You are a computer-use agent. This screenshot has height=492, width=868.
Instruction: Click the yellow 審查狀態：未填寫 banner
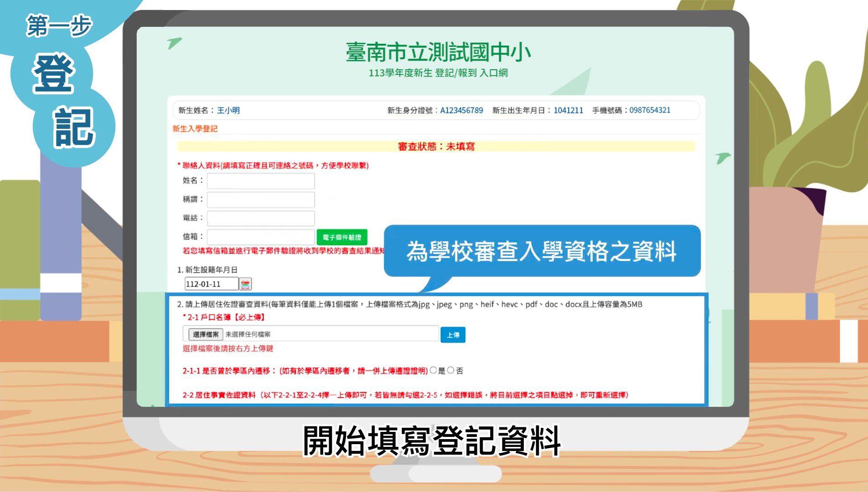tap(436, 146)
